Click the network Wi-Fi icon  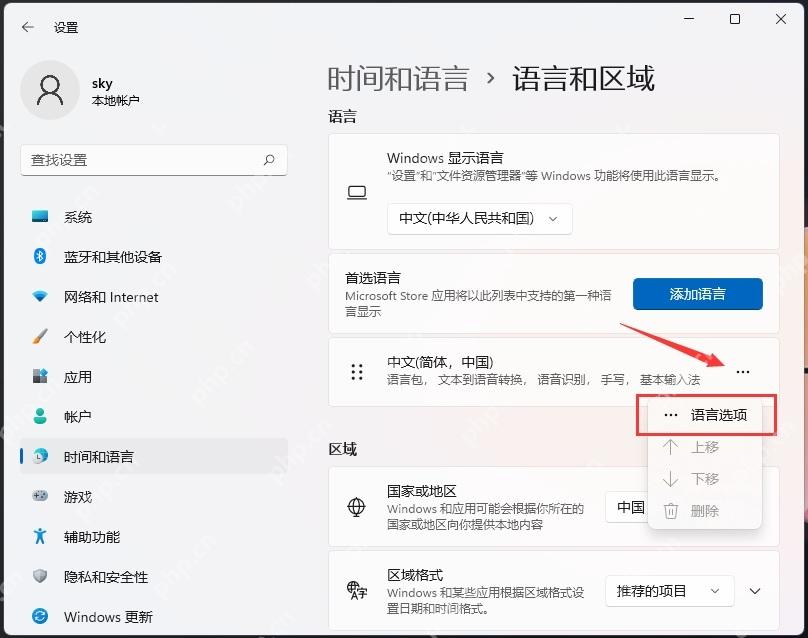coord(40,296)
